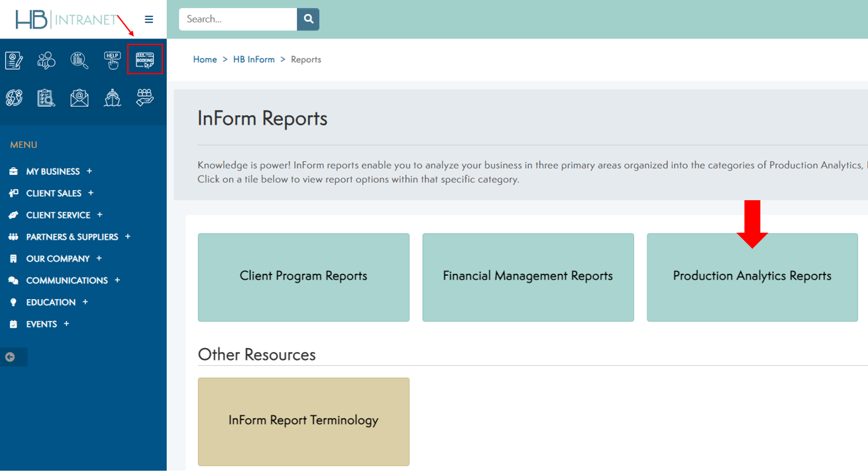Viewport: 868px width, 476px height.
Task: Open the Help icon with pointing hand
Action: click(x=112, y=60)
